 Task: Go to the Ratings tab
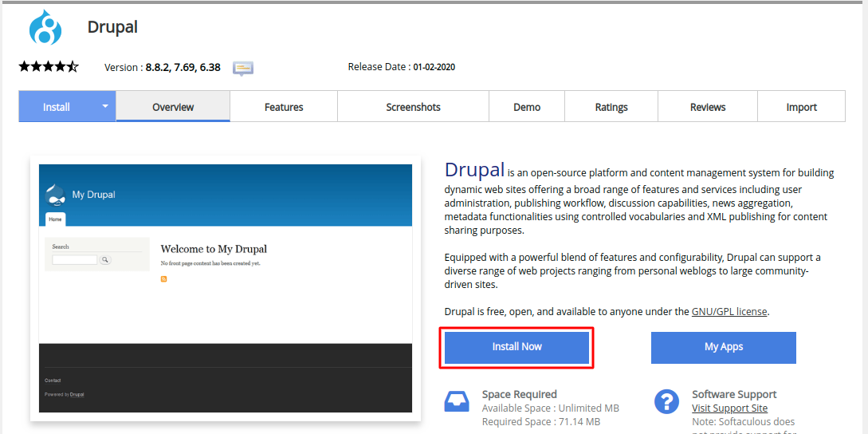click(611, 106)
